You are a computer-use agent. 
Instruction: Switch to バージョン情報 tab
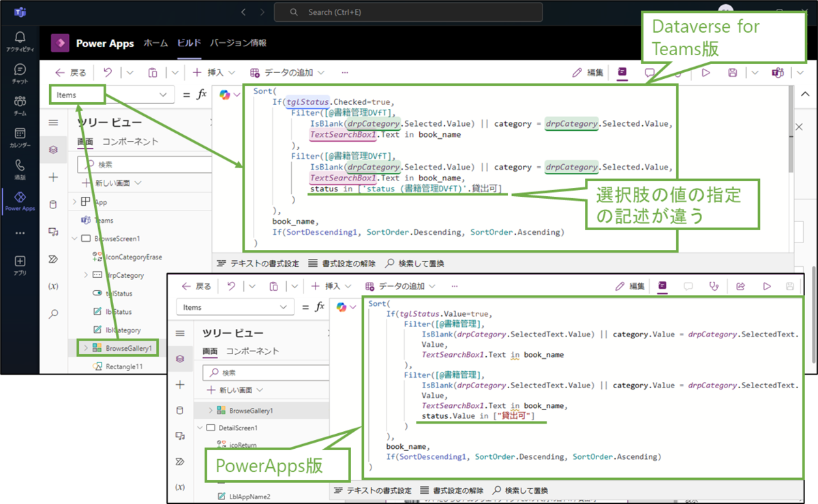tap(238, 43)
